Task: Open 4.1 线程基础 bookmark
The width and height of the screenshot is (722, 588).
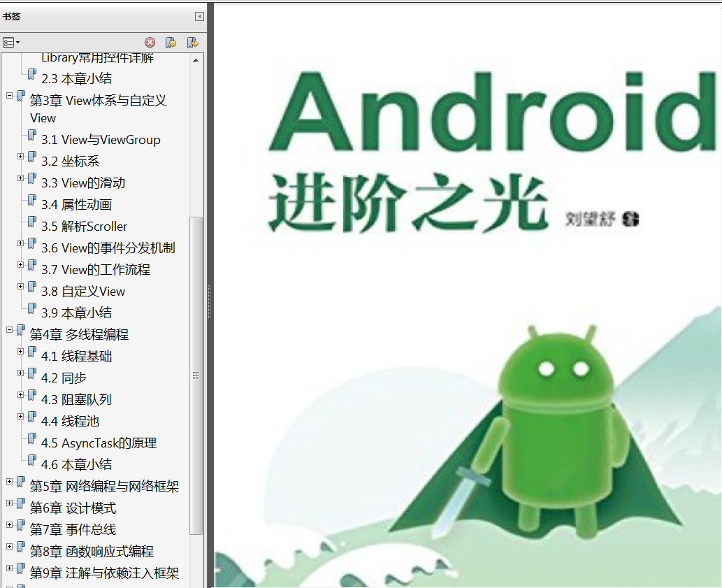Action: (76, 357)
